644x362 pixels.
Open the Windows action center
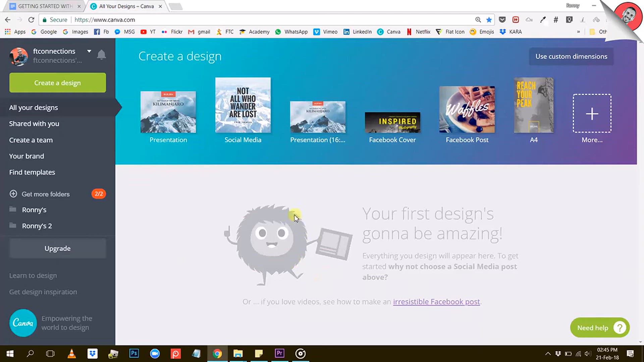tap(630, 354)
